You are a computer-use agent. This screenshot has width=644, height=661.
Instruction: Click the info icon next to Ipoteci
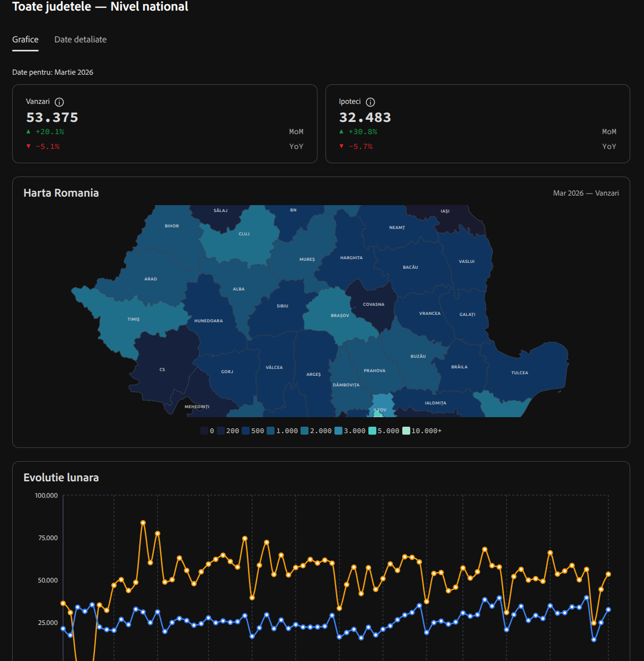click(x=370, y=102)
